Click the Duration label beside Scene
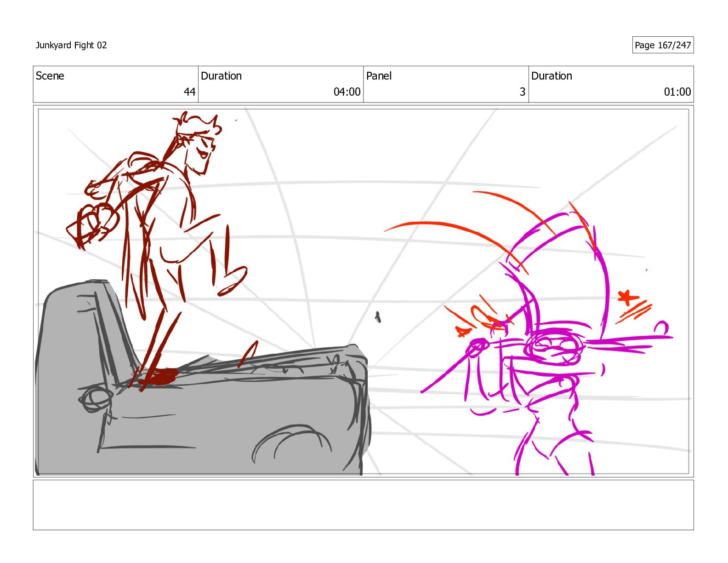728x563 pixels. pos(221,76)
